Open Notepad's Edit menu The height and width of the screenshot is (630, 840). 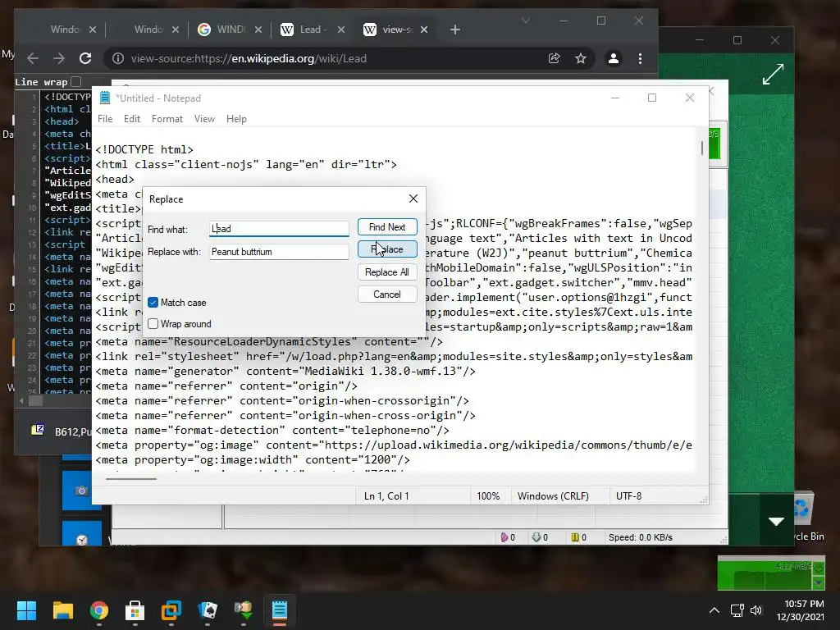132,119
